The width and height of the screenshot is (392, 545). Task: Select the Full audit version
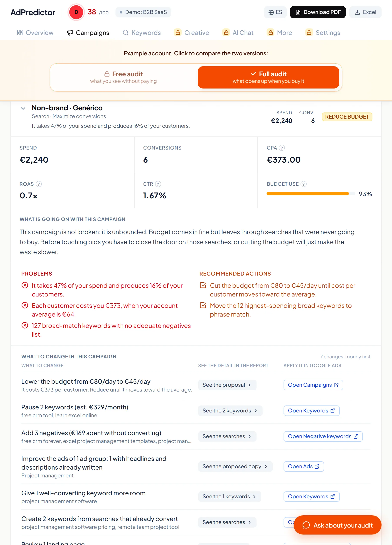tap(268, 77)
